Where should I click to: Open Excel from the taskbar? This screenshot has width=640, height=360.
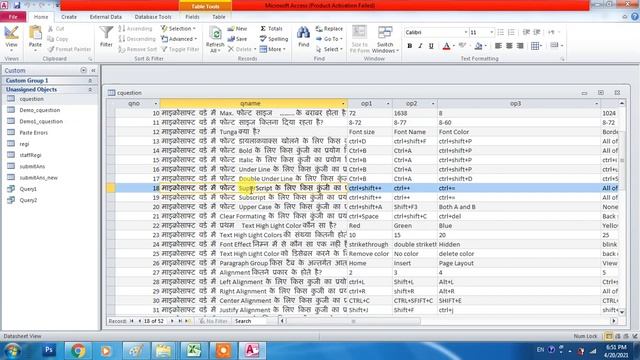pyautogui.click(x=194, y=350)
